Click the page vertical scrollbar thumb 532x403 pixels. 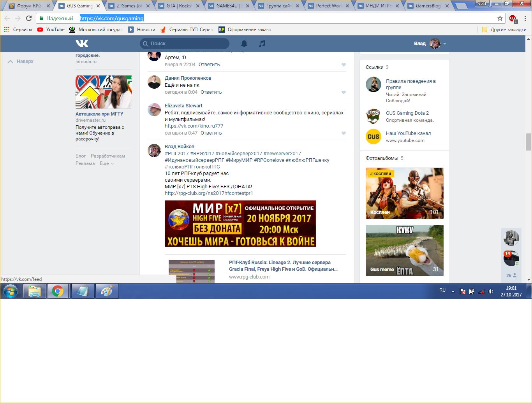click(x=528, y=142)
